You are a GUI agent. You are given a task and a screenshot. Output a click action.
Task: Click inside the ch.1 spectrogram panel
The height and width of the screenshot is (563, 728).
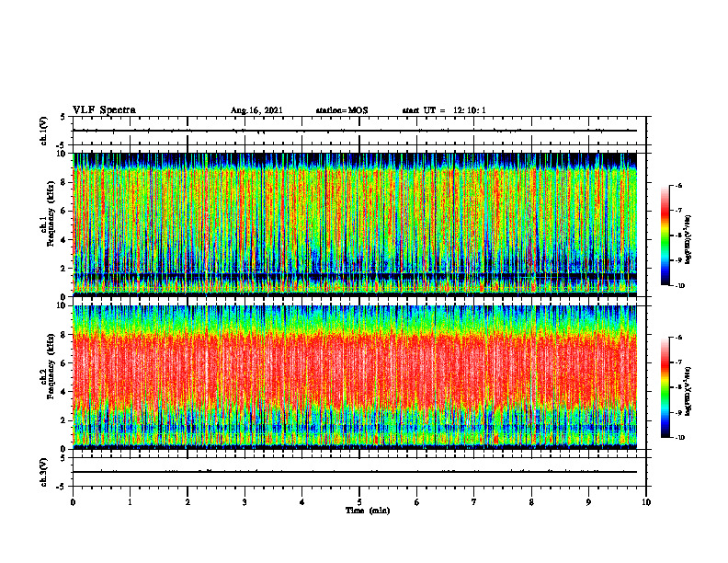355,224
